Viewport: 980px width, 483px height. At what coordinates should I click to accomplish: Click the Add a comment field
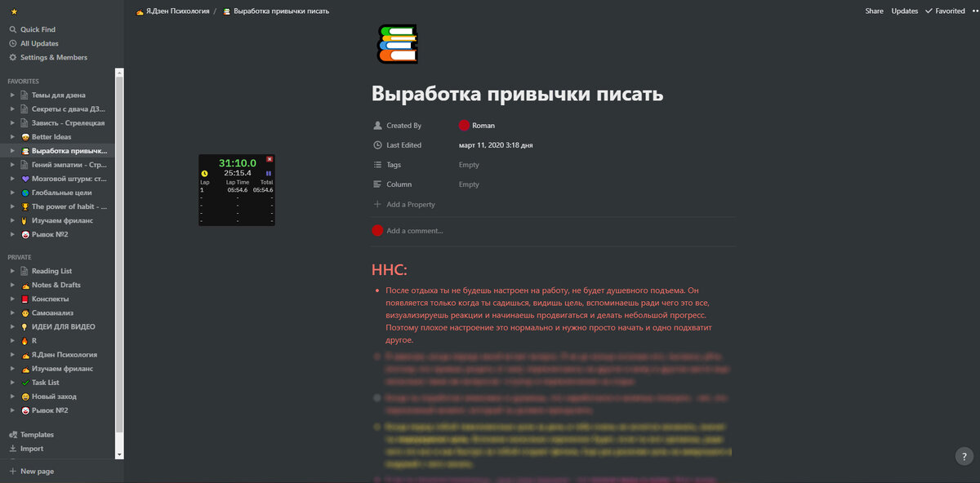(x=415, y=230)
